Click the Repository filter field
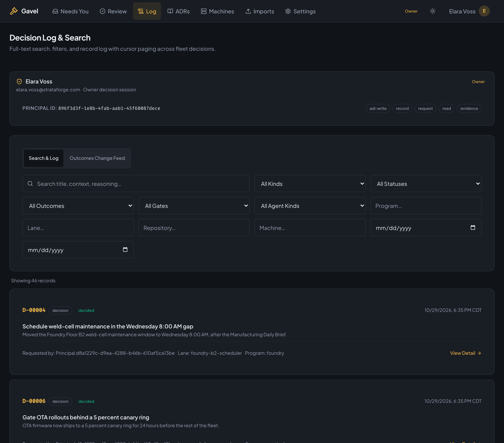This screenshot has width=504, height=443. pos(194,228)
